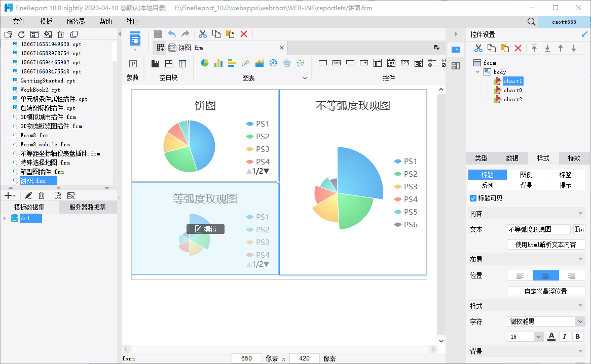
Task: Click the save disk icon
Action: (158, 34)
